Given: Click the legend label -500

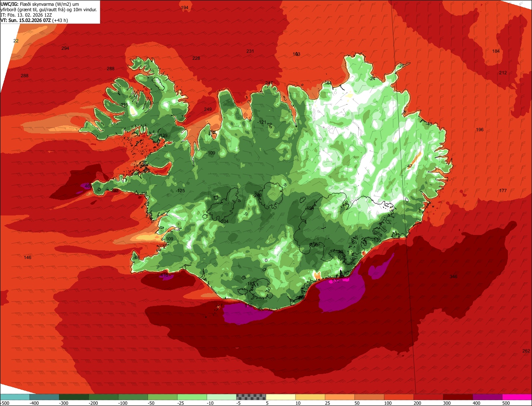Looking at the screenshot, I should (x=5, y=403).
